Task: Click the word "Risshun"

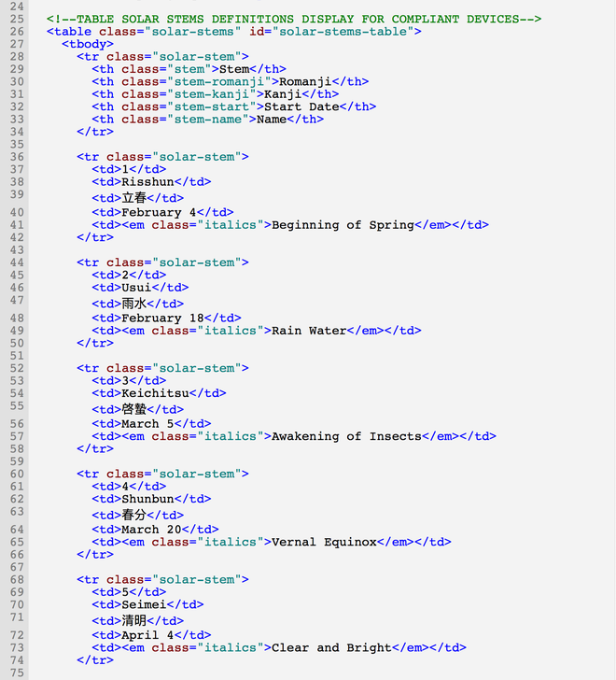Action: 147,182
